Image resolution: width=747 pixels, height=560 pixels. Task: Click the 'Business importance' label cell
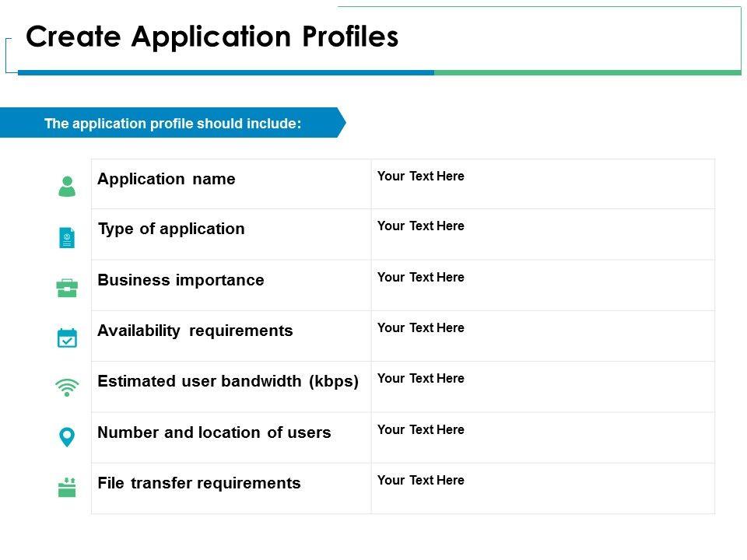181,280
